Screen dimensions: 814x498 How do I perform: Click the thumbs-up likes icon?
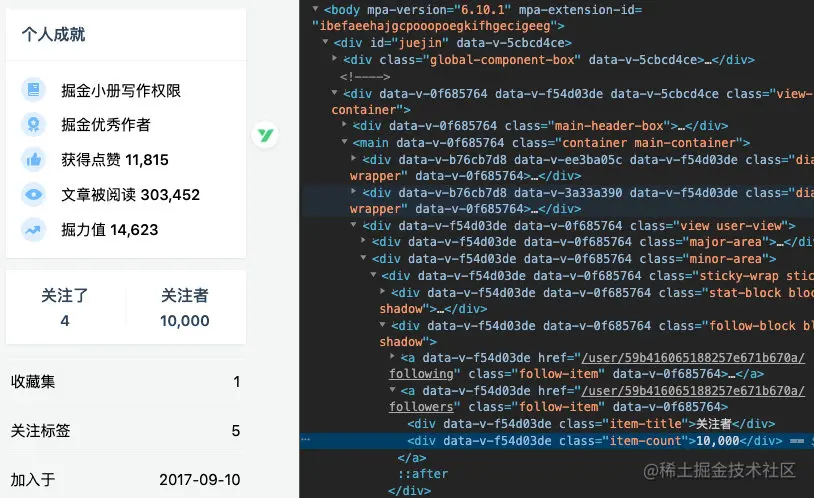point(34,159)
